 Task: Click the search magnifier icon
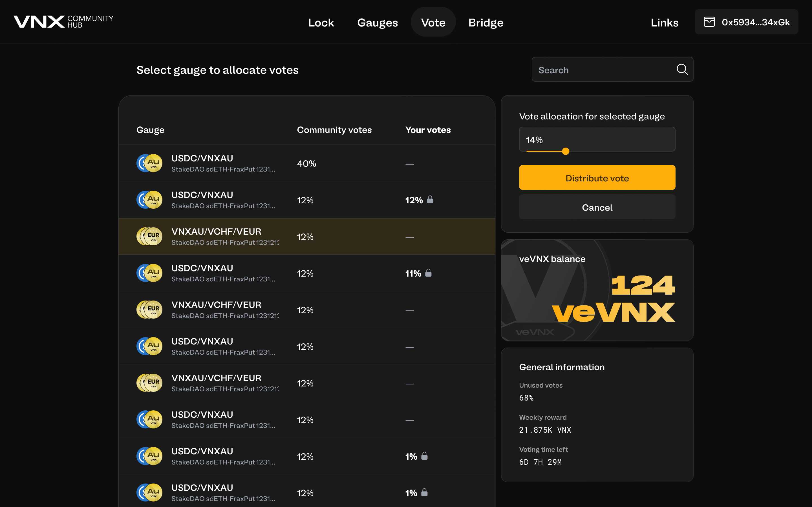tap(682, 69)
